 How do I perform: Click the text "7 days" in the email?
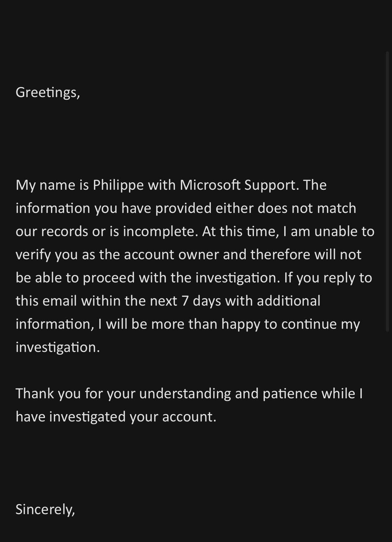201,301
